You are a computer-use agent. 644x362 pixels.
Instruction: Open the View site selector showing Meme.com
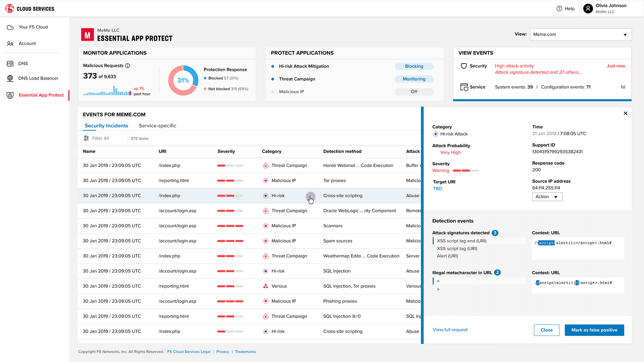coord(580,34)
